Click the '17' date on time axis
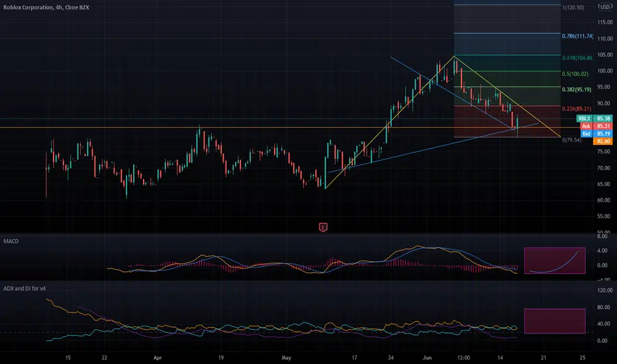 coord(354,357)
